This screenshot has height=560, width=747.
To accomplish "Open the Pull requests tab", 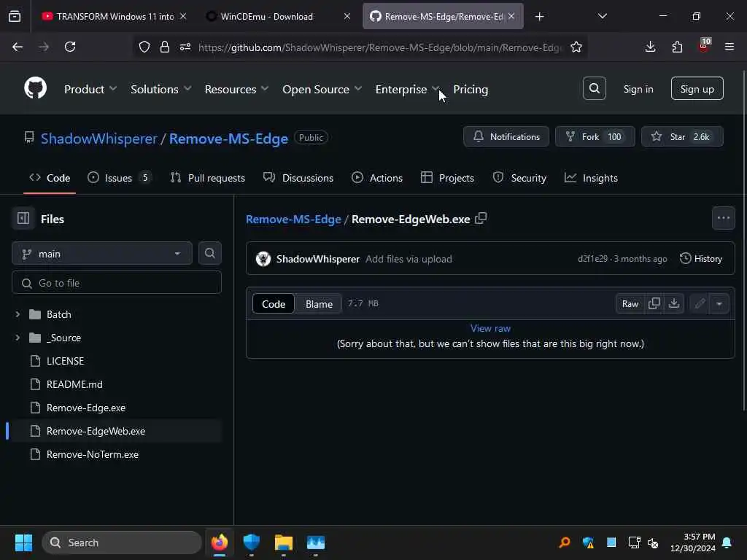I will pos(208,178).
